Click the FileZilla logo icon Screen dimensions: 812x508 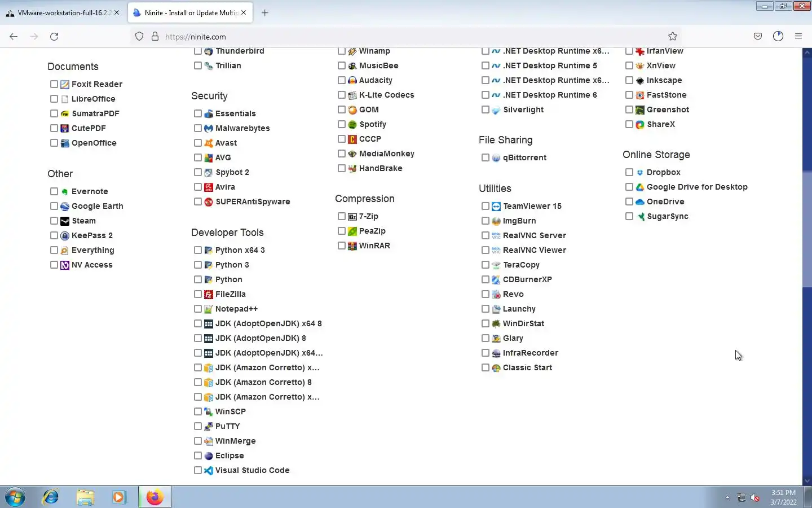pos(209,294)
